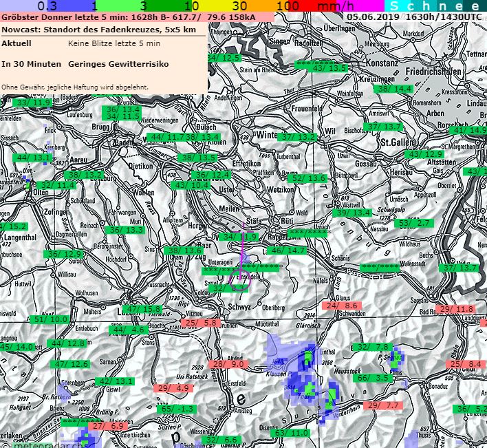This screenshot has width=487, height=448.
Task: Select station label 38/ 13.2 near Aarau
Action: [84, 175]
